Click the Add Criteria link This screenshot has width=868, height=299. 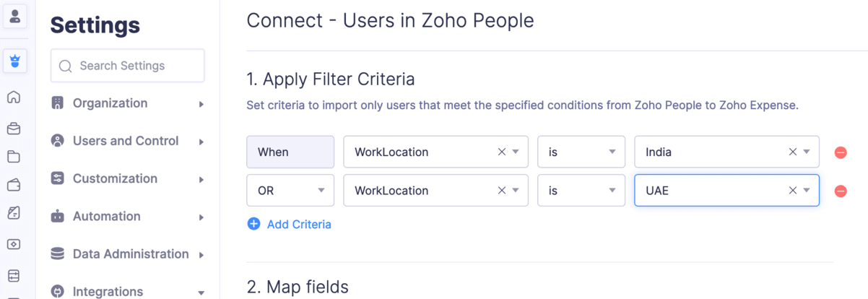[x=290, y=224]
